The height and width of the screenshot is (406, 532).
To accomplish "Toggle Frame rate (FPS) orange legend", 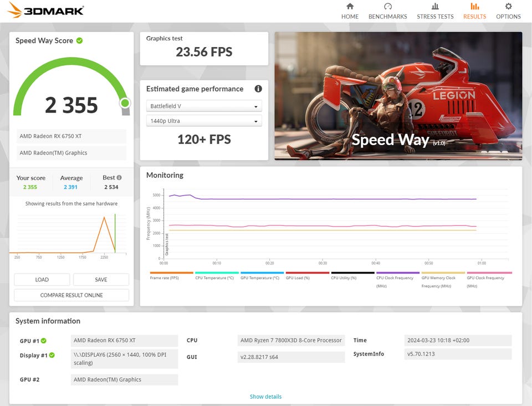I will [171, 275].
